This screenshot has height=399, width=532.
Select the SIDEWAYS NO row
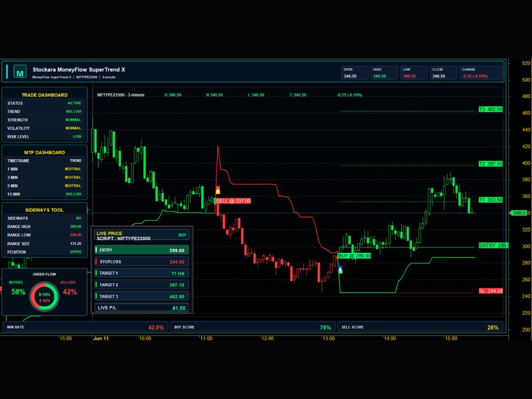(x=44, y=218)
